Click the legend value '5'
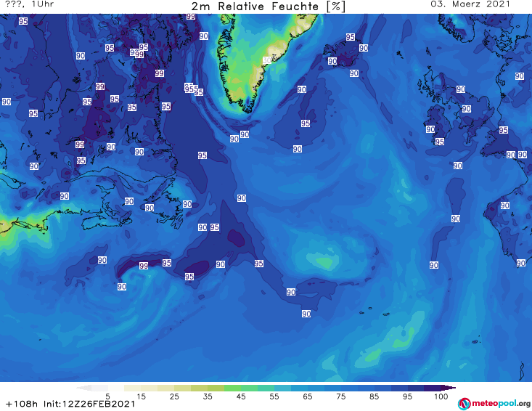Viewport: 532px width, 411px height. click(x=107, y=396)
